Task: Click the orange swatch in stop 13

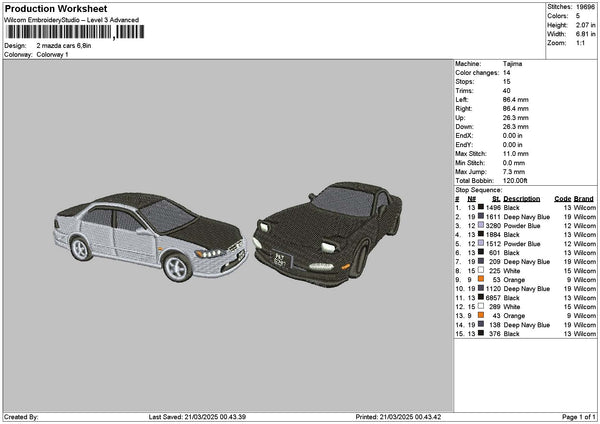Action: tap(482, 315)
